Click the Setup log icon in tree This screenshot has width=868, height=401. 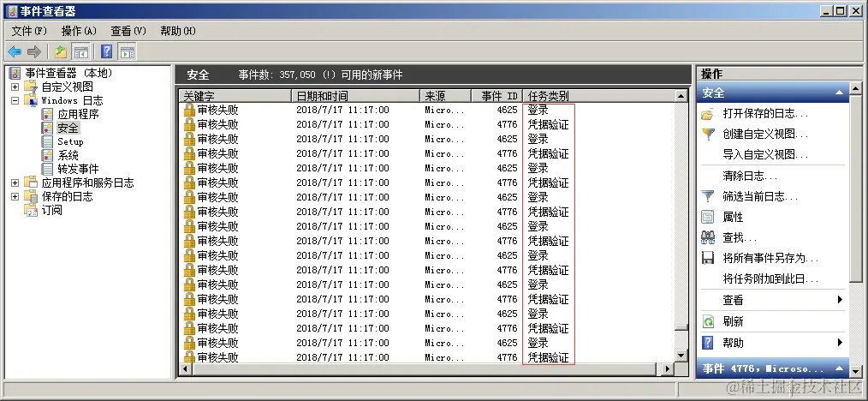click(x=48, y=141)
